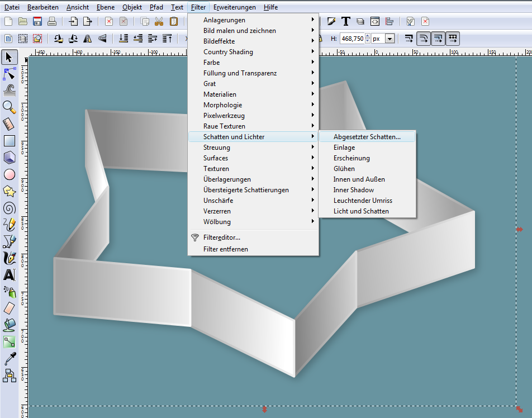The image size is (532, 418).
Task: Click Filter entfernen entry
Action: (225, 249)
